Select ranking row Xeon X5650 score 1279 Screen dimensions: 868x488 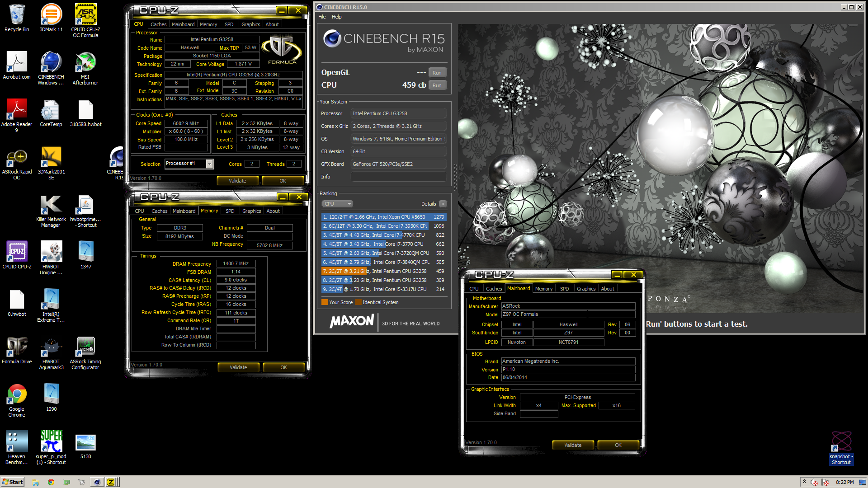pos(384,217)
